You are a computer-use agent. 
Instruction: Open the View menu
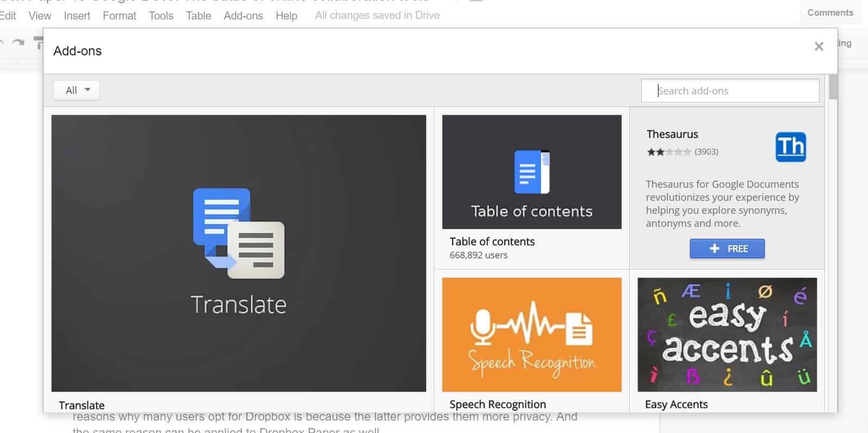pyautogui.click(x=40, y=16)
